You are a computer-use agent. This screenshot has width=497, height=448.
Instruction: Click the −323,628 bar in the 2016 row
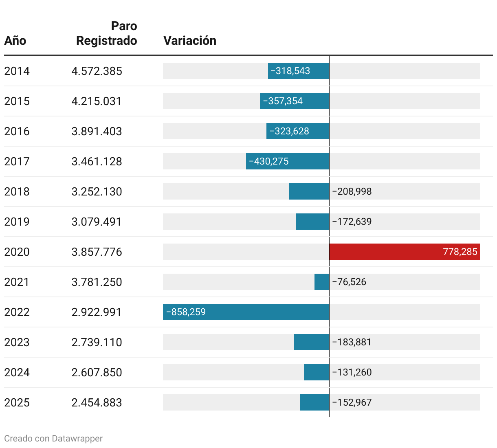298,131
